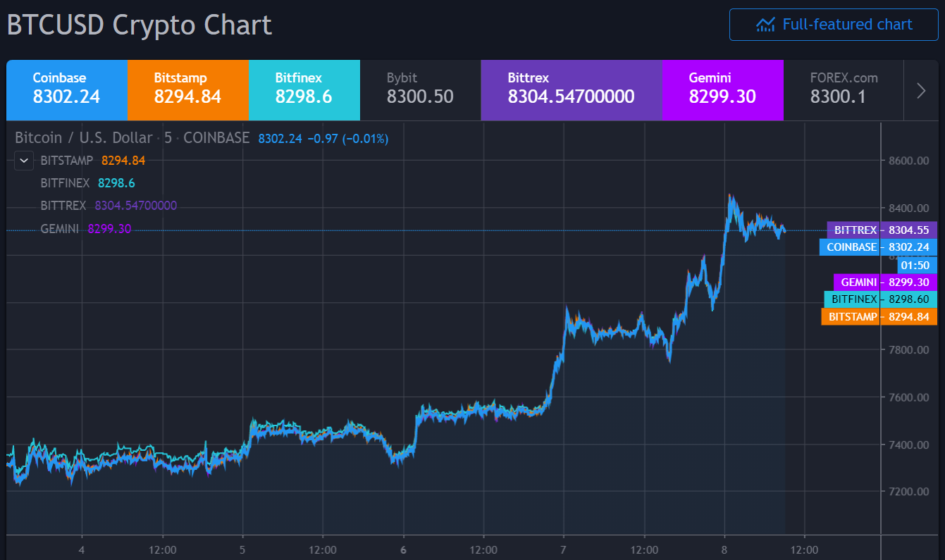Switch to the Bybit tab
The image size is (945, 560).
click(421, 90)
